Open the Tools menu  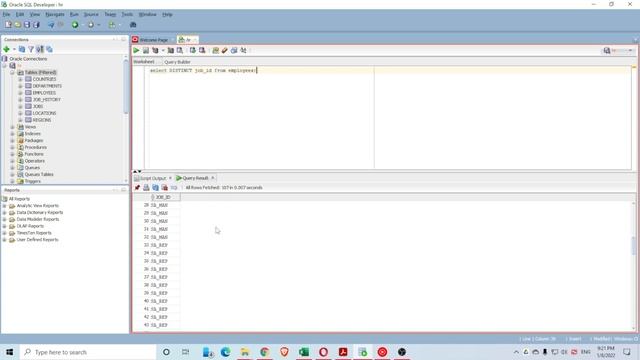click(x=127, y=14)
